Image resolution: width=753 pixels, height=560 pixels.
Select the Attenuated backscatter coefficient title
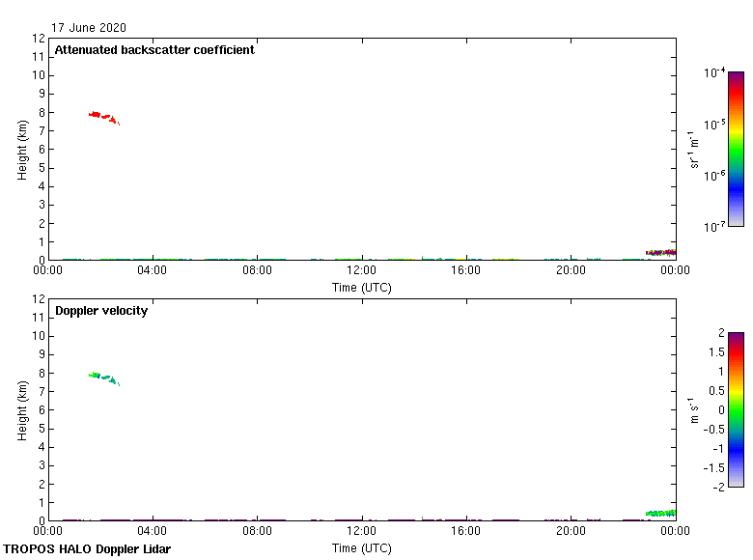[x=154, y=50]
